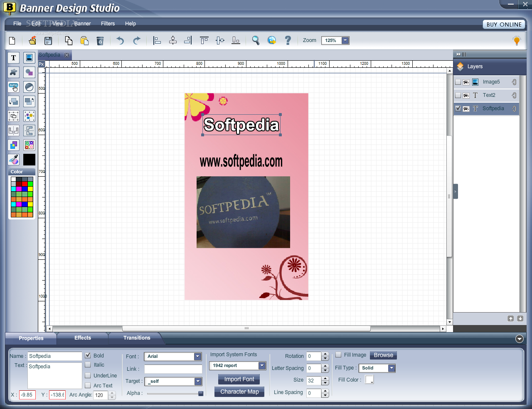Collapse the Layers side panel handle
The height and width of the screenshot is (409, 532).
(x=456, y=192)
